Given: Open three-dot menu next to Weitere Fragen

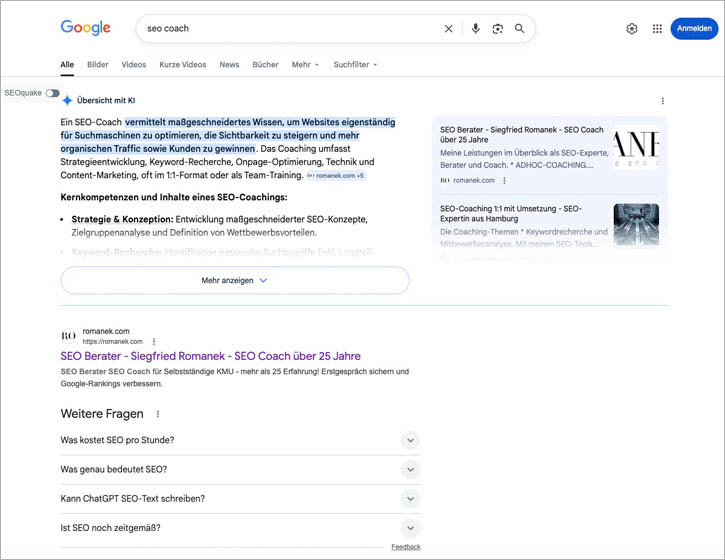Looking at the screenshot, I should pos(158,414).
